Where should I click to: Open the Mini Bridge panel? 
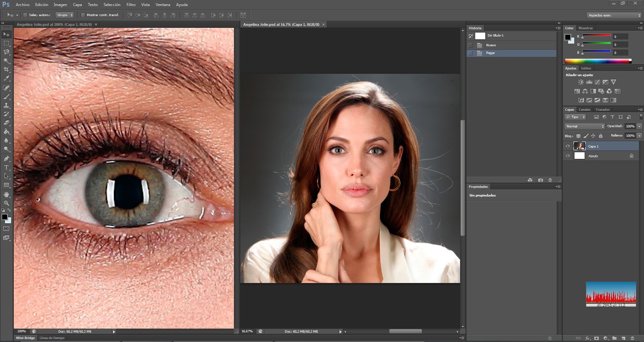(x=25, y=338)
